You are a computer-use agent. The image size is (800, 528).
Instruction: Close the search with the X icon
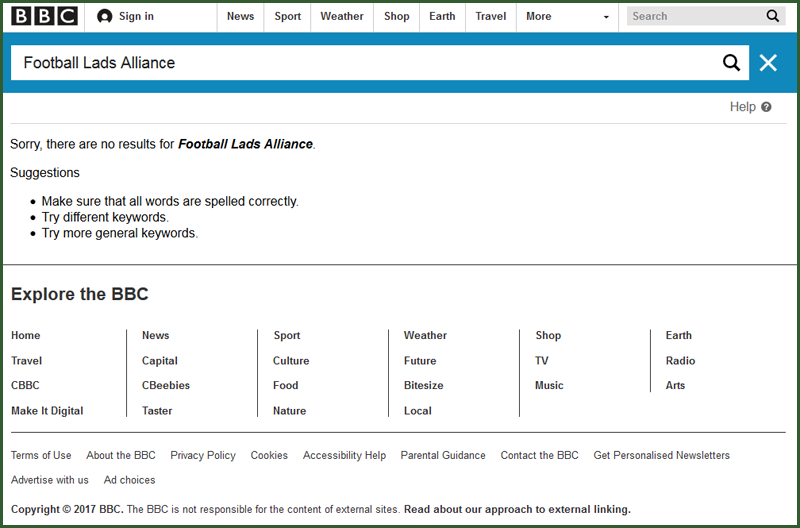point(768,63)
